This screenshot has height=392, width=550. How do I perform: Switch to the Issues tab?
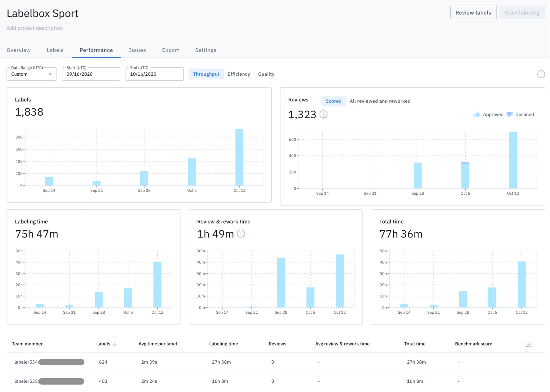tap(137, 50)
